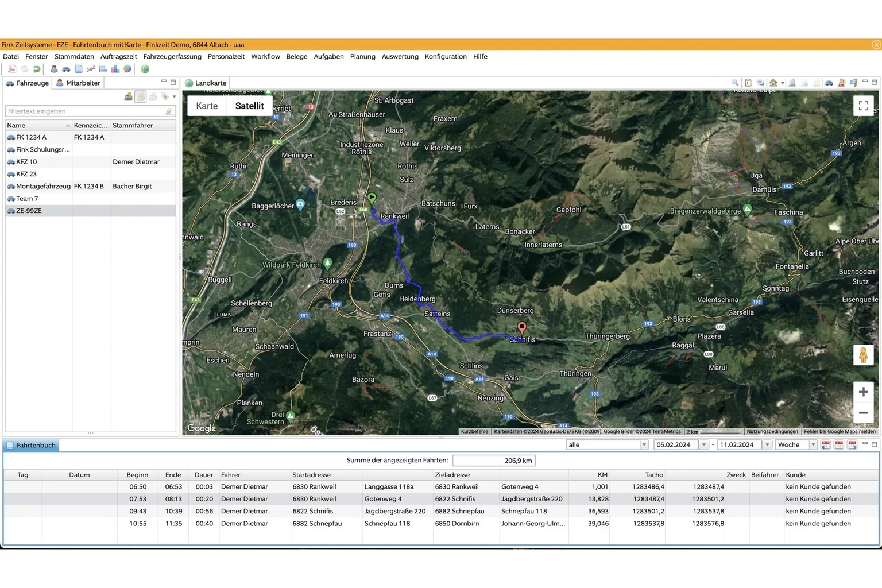
Task: Click the tag label icon in Fahrzeuge panel
Action: [x=165, y=97]
